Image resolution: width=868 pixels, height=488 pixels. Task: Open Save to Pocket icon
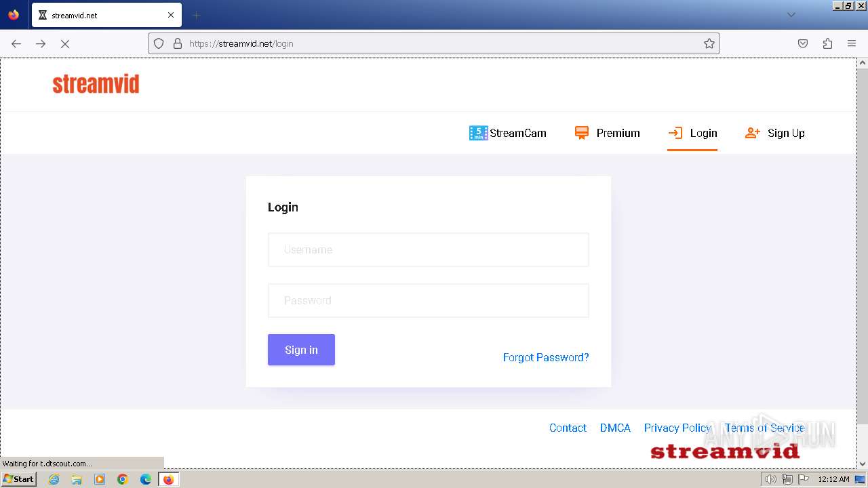803,43
